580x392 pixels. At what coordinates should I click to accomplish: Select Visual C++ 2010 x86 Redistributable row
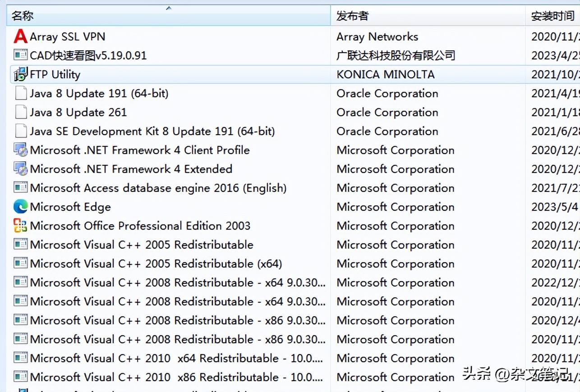pos(176,377)
